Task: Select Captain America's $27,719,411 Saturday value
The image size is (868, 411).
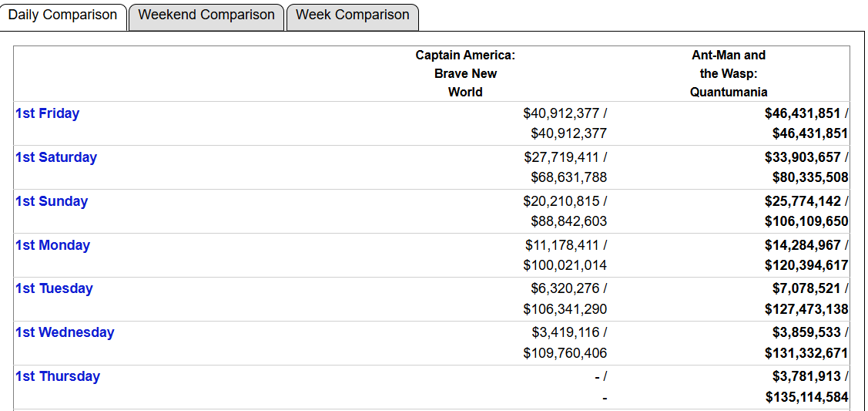Action: pyautogui.click(x=561, y=157)
